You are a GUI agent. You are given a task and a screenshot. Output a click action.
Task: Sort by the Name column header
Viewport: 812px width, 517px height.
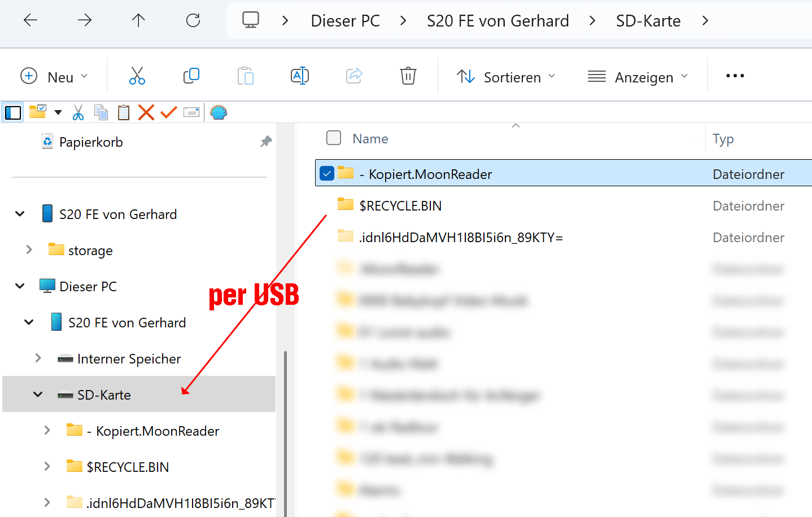pyautogui.click(x=370, y=139)
